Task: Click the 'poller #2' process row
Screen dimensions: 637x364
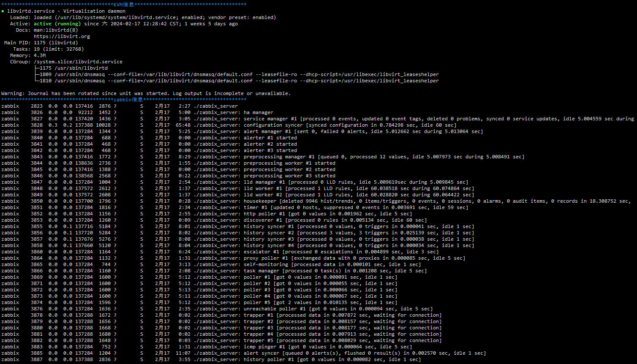Action: [199, 283]
